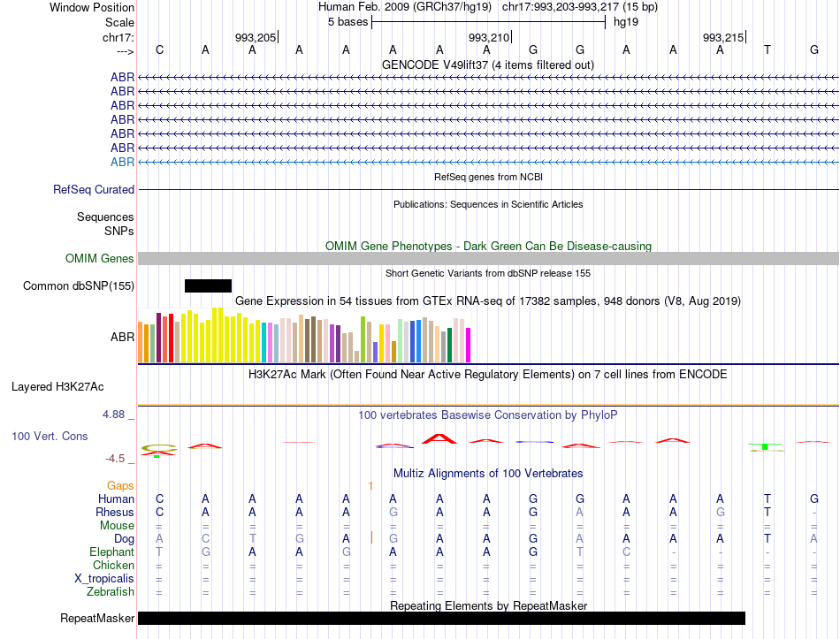Click 'RefSeq genes from NCBI' title
840x639 pixels.
489,177
